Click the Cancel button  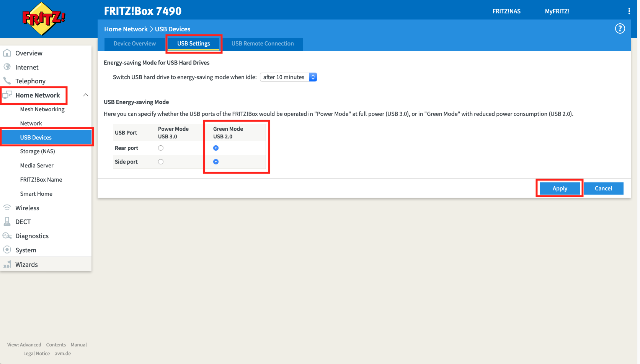603,188
